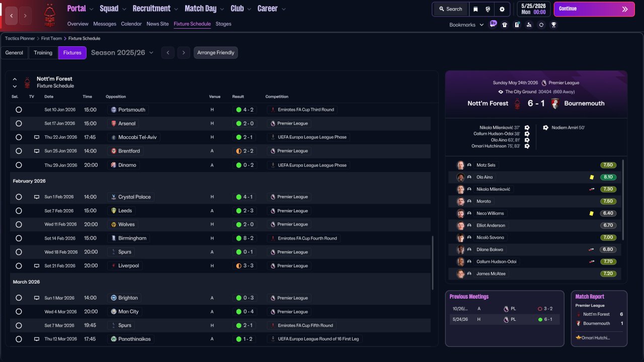Go to next season with the right chevron
Viewport: 644px width, 362px height.
[x=184, y=53]
